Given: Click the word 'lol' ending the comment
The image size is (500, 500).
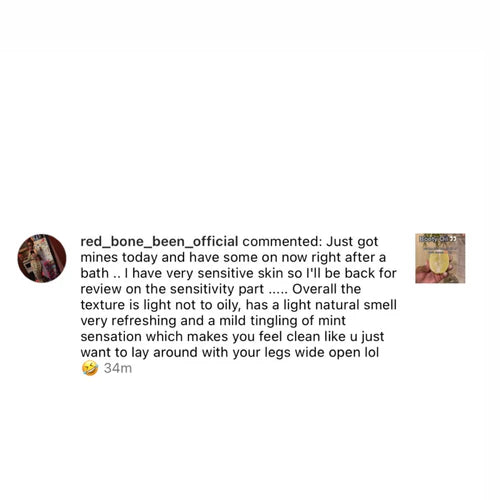Looking at the screenshot, I should point(372,352).
